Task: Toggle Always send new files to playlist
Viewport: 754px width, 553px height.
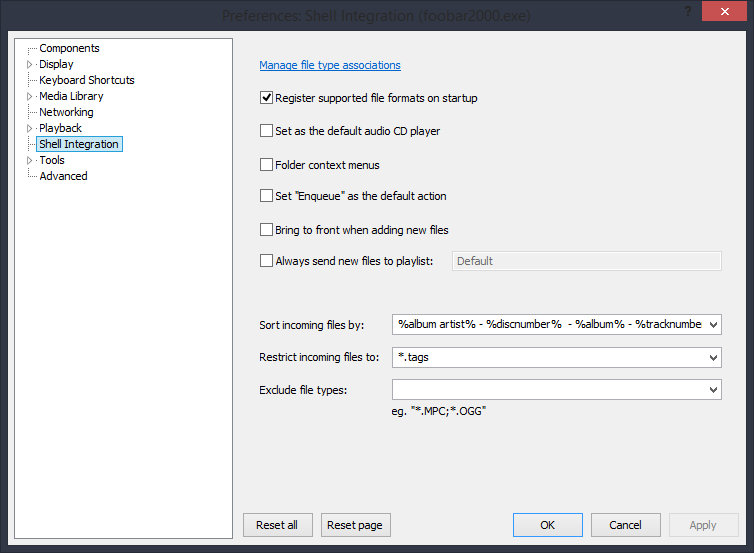Action: pyautogui.click(x=266, y=261)
